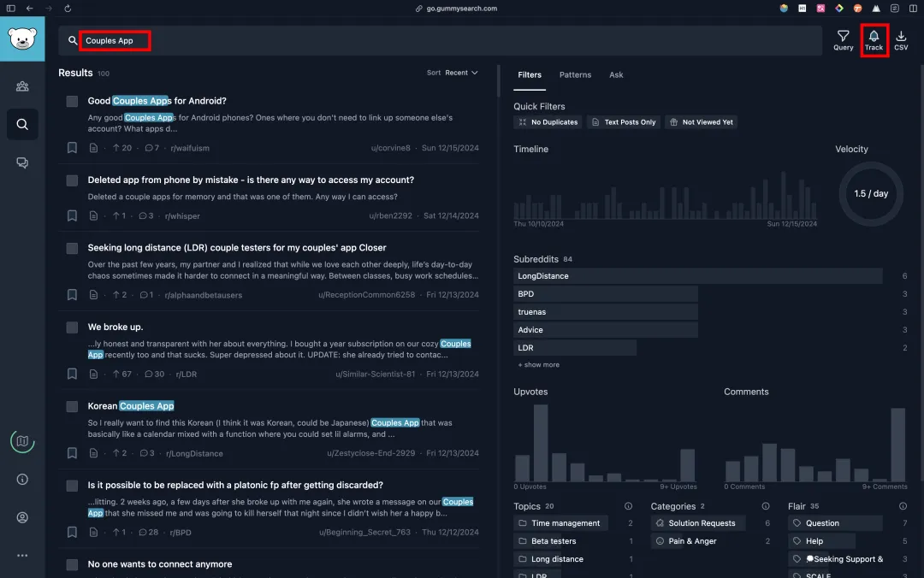The height and width of the screenshot is (578, 924).
Task: Click the Topics info icon
Action: pyautogui.click(x=628, y=506)
